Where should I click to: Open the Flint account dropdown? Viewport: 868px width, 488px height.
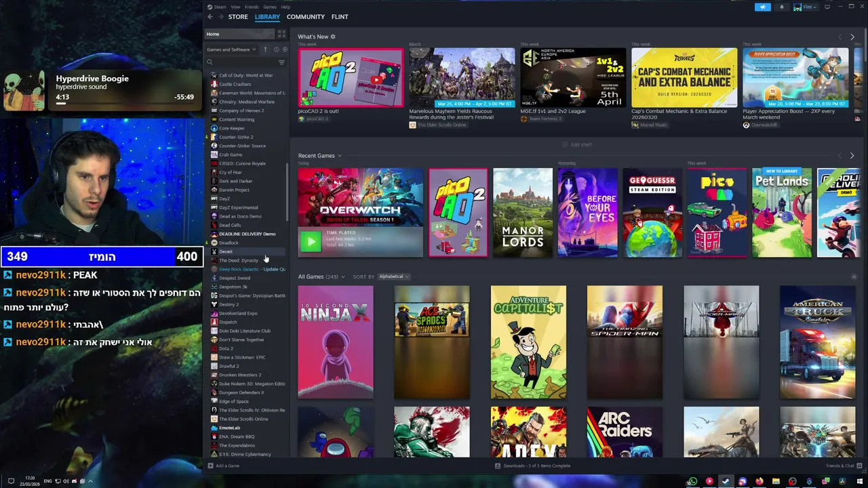point(806,7)
